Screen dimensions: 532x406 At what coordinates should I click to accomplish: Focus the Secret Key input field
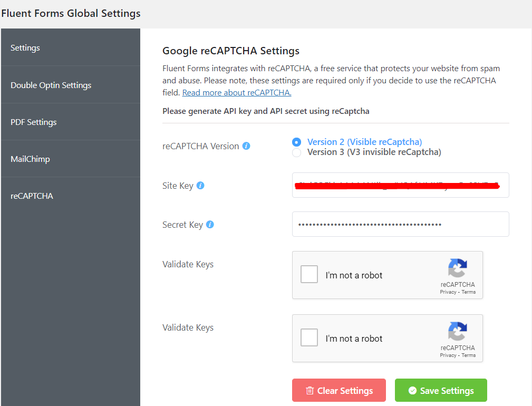click(400, 224)
